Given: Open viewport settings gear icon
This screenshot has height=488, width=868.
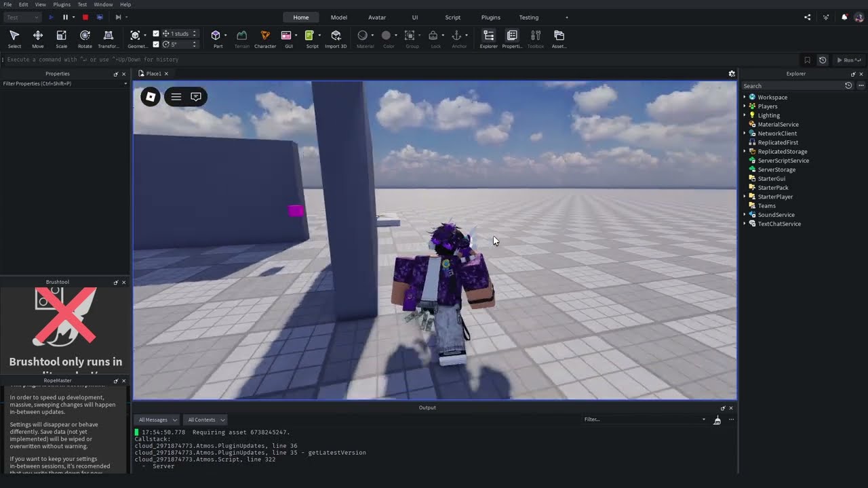Looking at the screenshot, I should (x=732, y=73).
